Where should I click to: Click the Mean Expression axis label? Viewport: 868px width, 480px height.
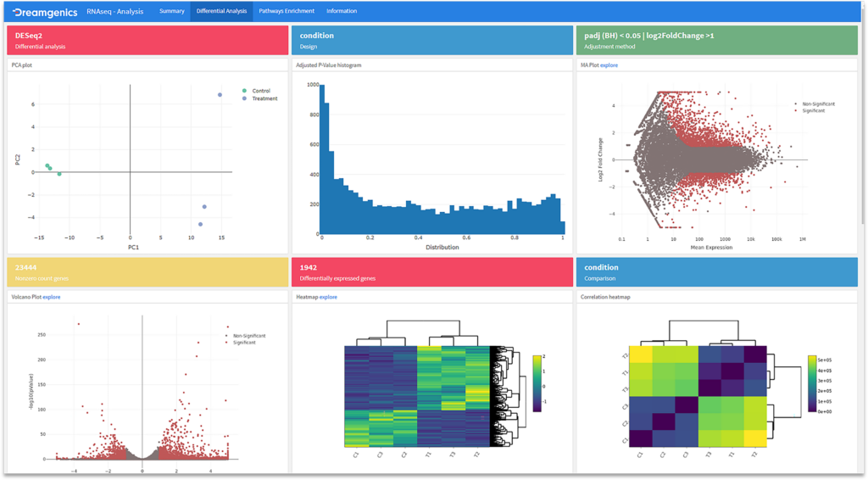pos(711,248)
